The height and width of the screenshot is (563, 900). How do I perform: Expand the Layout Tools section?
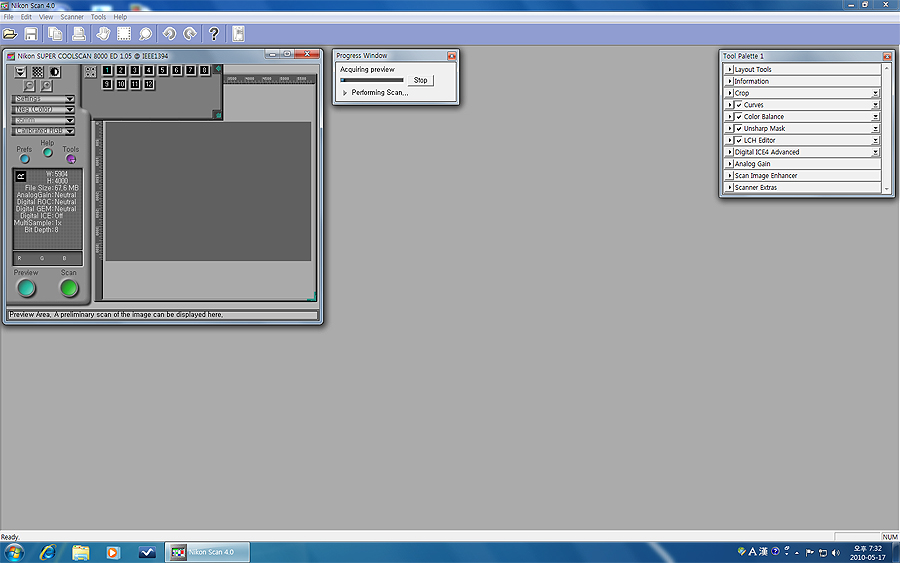pos(730,70)
